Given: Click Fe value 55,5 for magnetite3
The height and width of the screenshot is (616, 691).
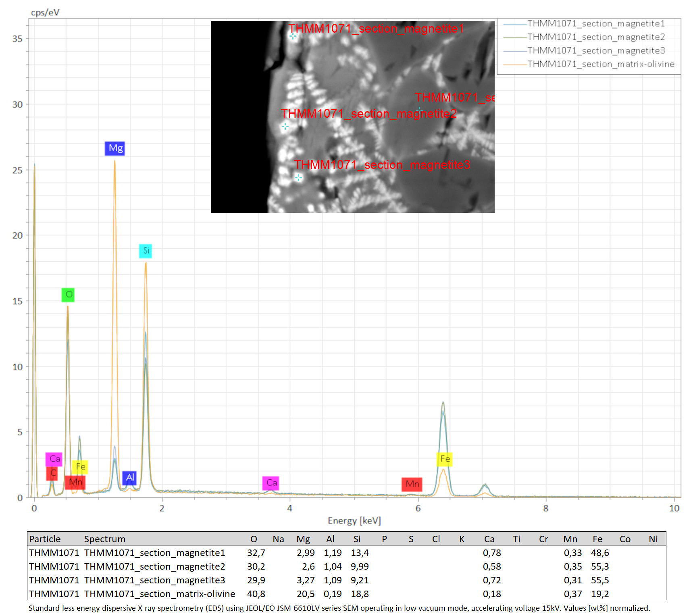Looking at the screenshot, I should [x=600, y=580].
